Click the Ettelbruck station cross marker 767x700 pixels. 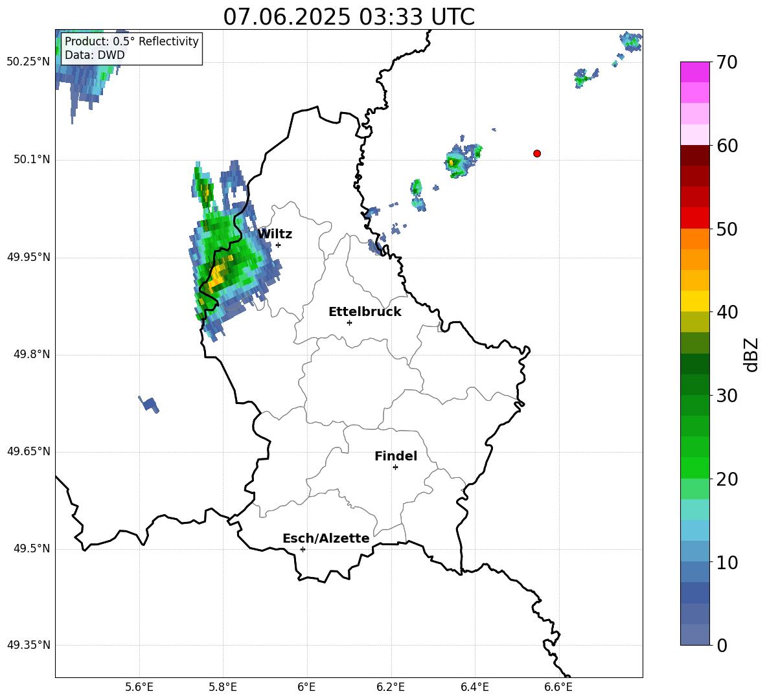pos(349,322)
